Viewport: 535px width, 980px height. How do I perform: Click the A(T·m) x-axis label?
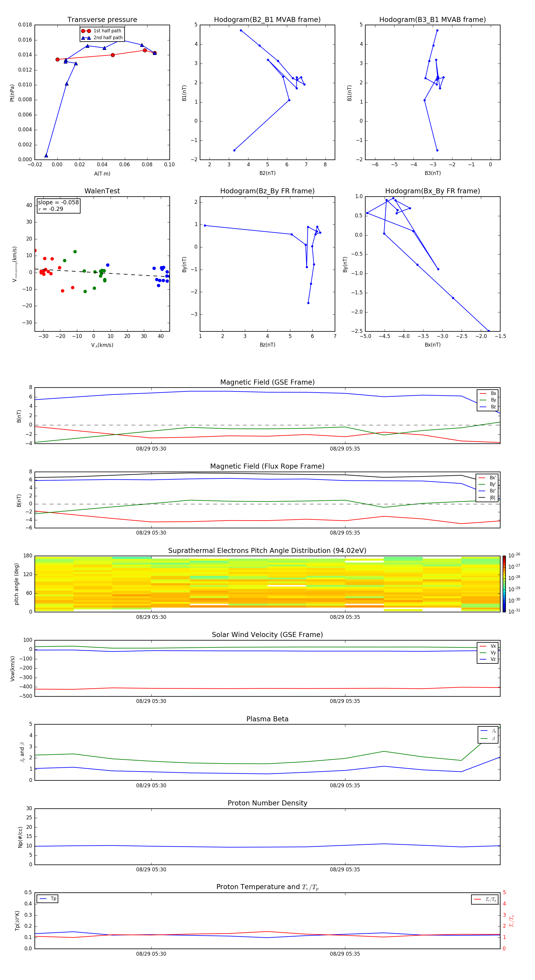[102, 174]
